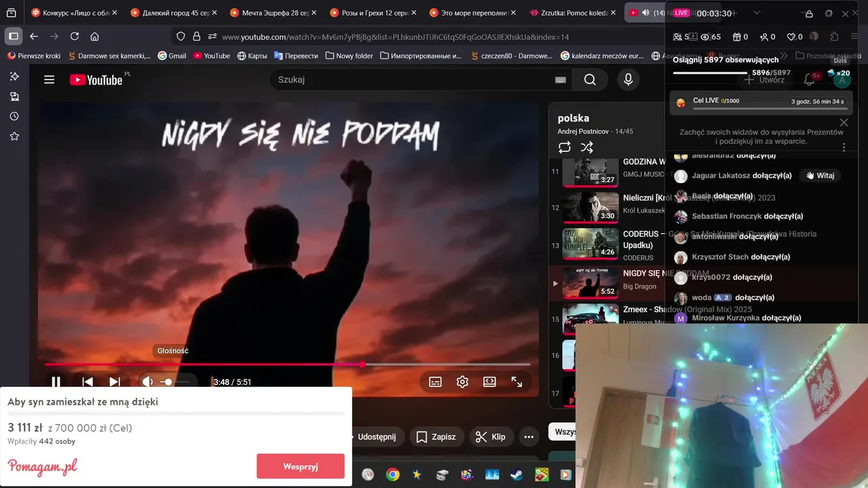Skip to previous video in playlist
This screenshot has height=488, width=868.
[x=87, y=382]
